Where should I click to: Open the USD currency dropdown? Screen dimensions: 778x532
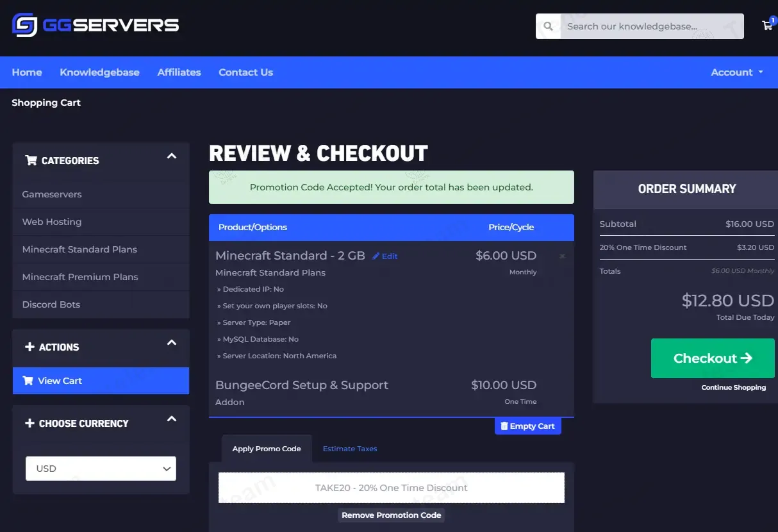click(101, 469)
